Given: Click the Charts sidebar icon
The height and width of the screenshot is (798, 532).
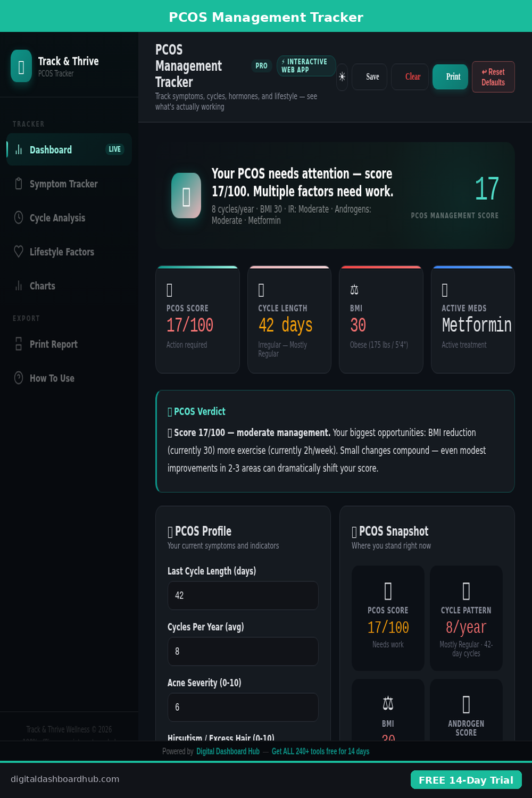Looking at the screenshot, I should [19, 286].
